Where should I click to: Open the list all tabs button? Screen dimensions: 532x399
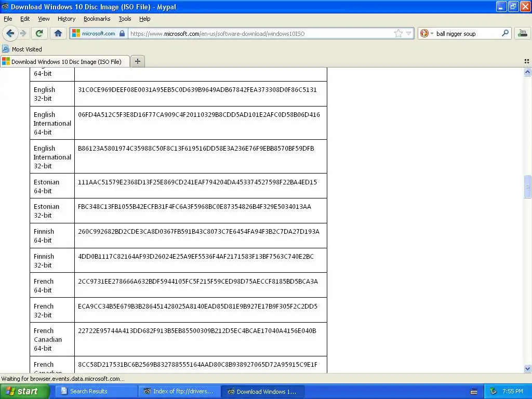527,61
